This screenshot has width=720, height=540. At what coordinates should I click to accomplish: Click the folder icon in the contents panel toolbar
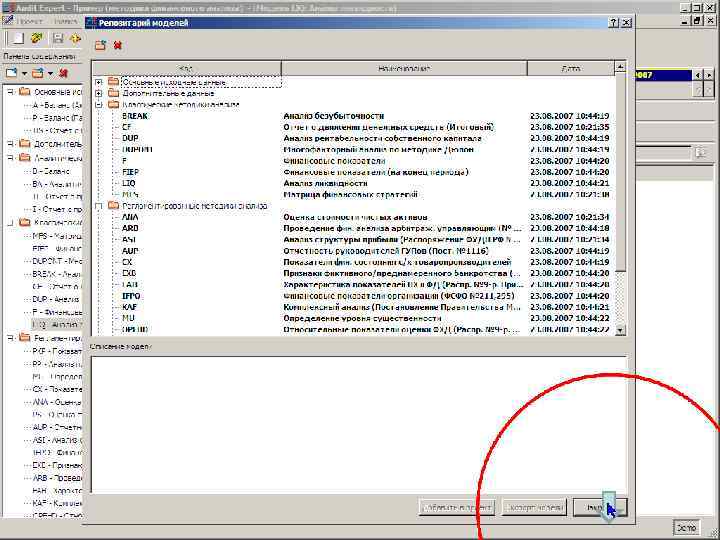[38, 73]
